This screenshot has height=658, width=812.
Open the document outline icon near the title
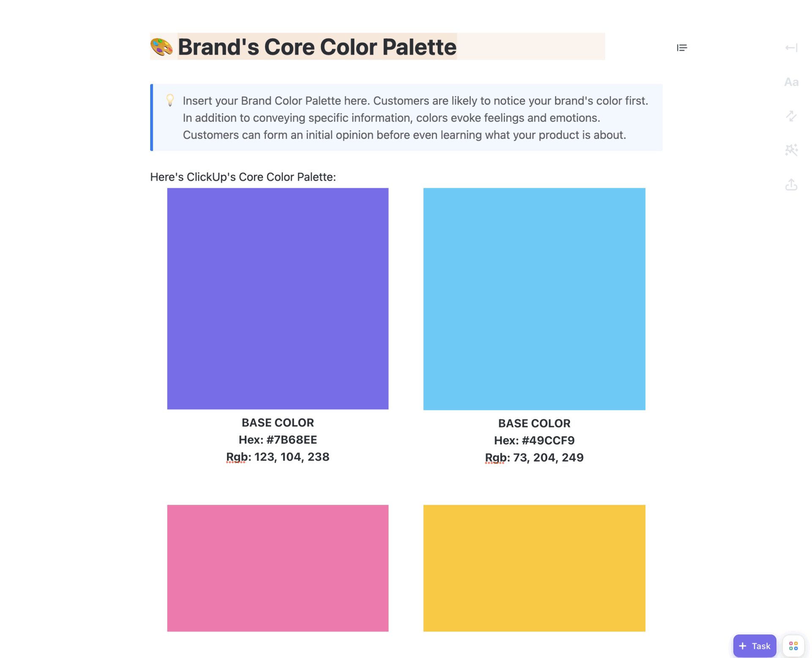682,47
